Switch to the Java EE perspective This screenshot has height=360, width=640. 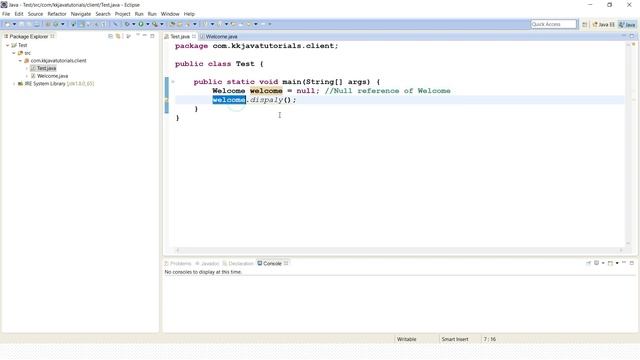604,24
